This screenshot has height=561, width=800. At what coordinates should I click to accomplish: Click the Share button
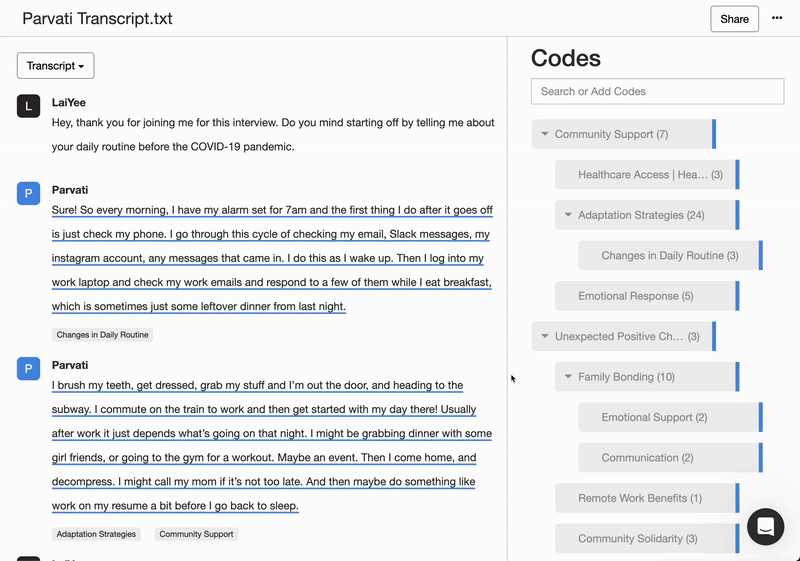(734, 19)
